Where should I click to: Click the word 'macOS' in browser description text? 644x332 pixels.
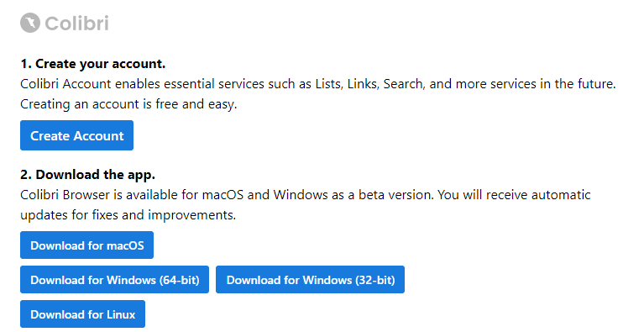pyautogui.click(x=223, y=194)
